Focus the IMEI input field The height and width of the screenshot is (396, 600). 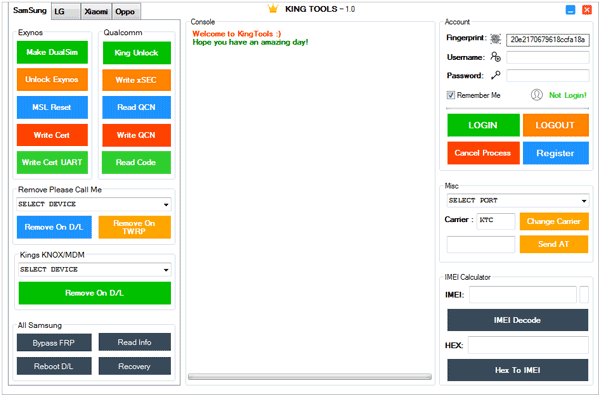(x=523, y=295)
